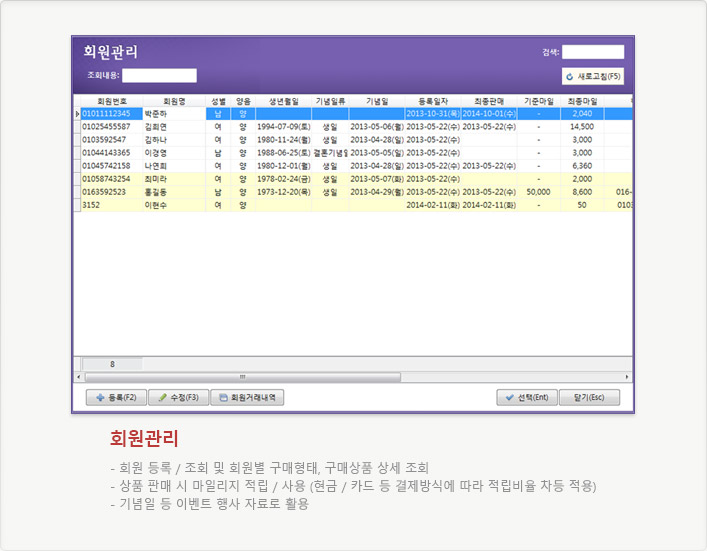707x551 pixels.
Task: Click member name 최미라
Action: (x=174, y=179)
